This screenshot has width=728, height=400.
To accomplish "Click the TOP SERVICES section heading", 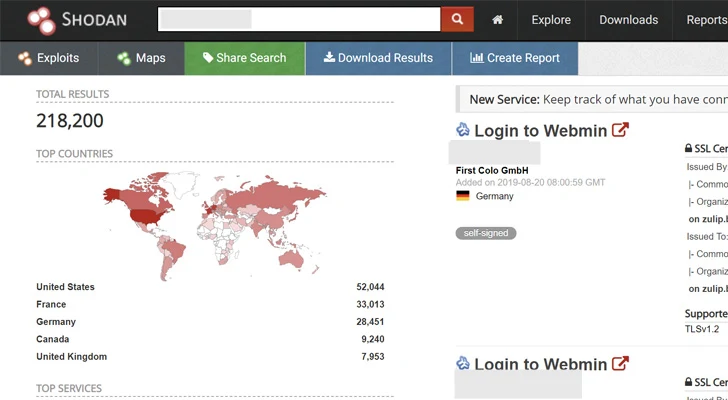I will (69, 388).
